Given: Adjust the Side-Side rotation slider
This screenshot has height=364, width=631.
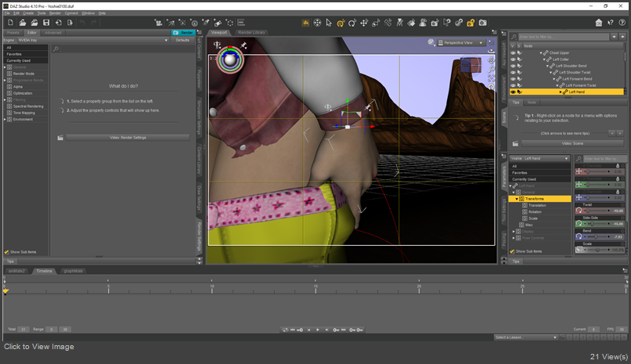Looking at the screenshot, I should point(597,224).
